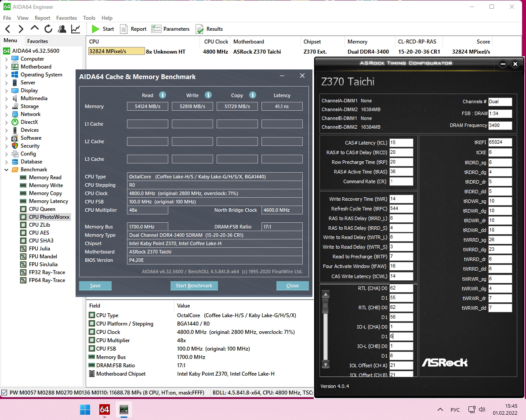This screenshot has height=420, width=526.
Task: Click the CPU column header
Action: [x=143, y=42]
